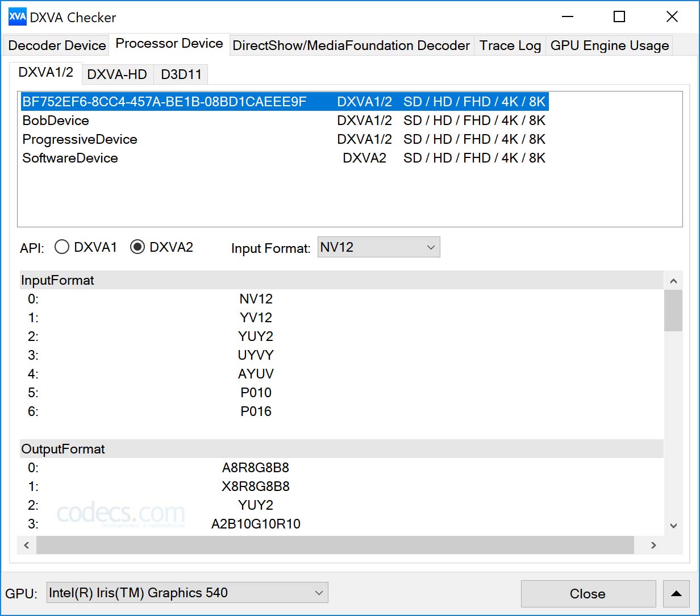Click the up-arrow expand button beside Close
The image size is (700, 616).
point(676,594)
